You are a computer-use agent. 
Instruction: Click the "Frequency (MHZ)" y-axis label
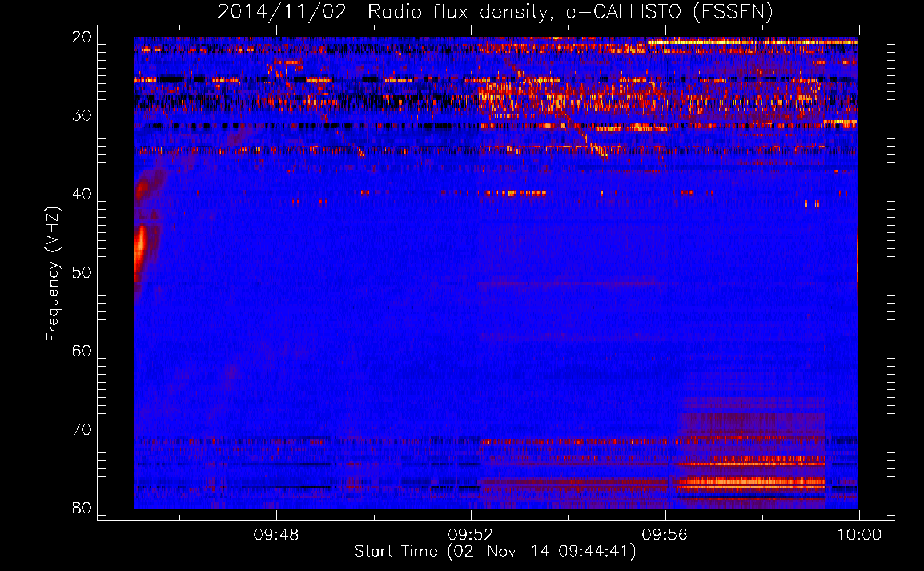pyautogui.click(x=53, y=274)
